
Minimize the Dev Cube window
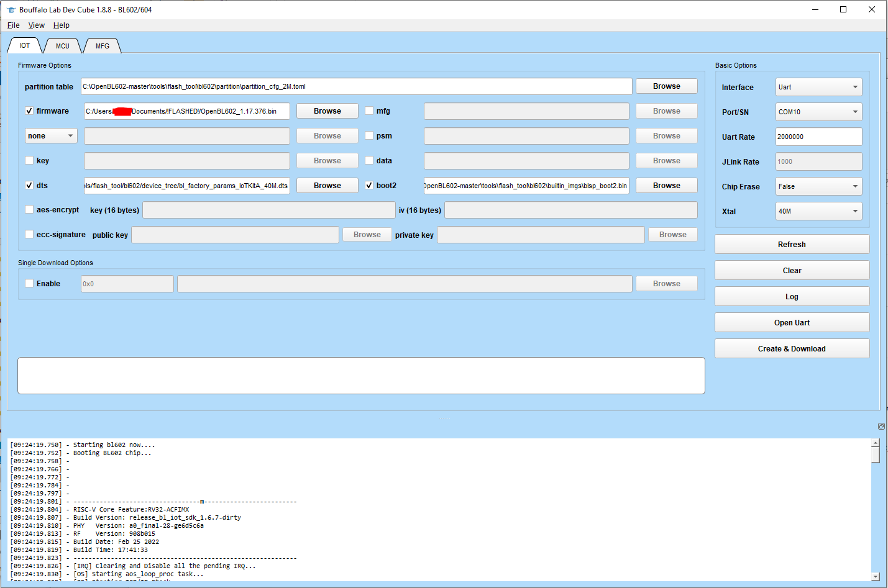(x=815, y=9)
